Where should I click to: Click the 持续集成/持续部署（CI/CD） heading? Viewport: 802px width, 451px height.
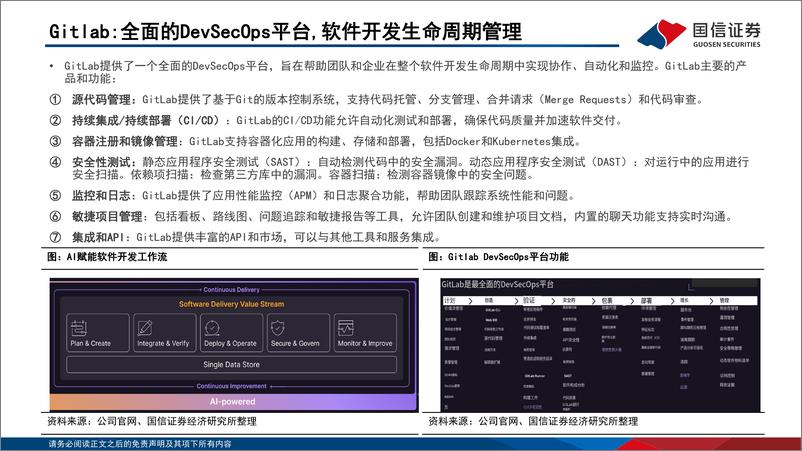(x=148, y=121)
